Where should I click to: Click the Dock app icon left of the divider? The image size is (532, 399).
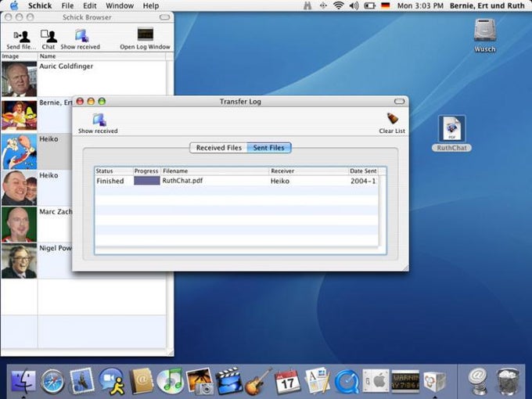435,382
